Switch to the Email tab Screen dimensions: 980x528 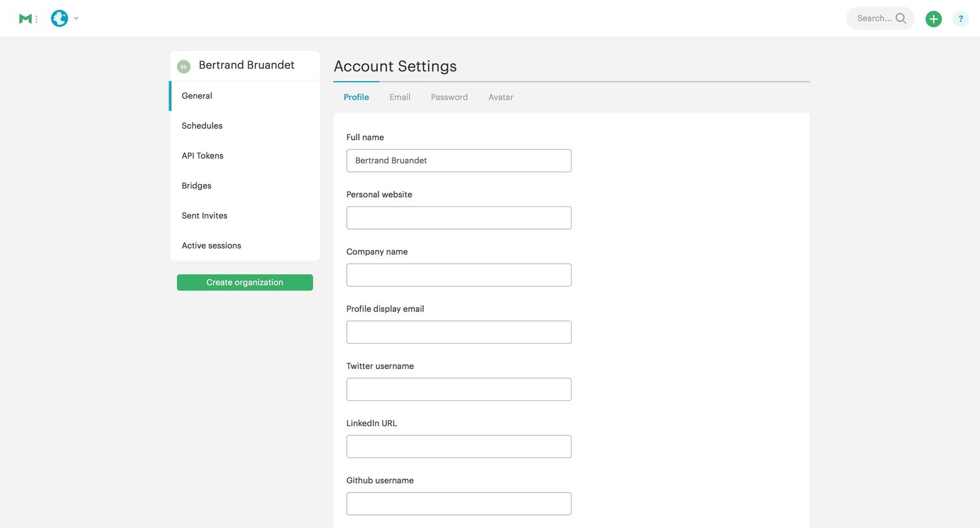(x=400, y=97)
